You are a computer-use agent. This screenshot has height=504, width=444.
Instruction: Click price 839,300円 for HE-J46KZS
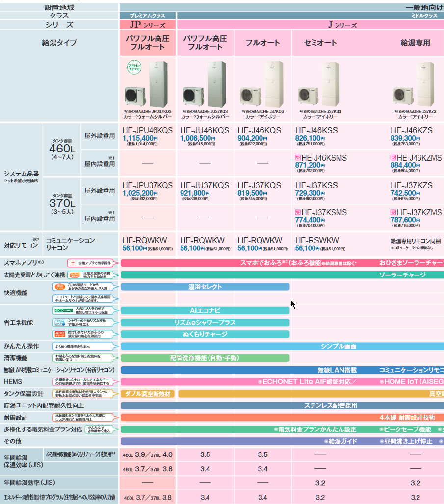pos(405,138)
